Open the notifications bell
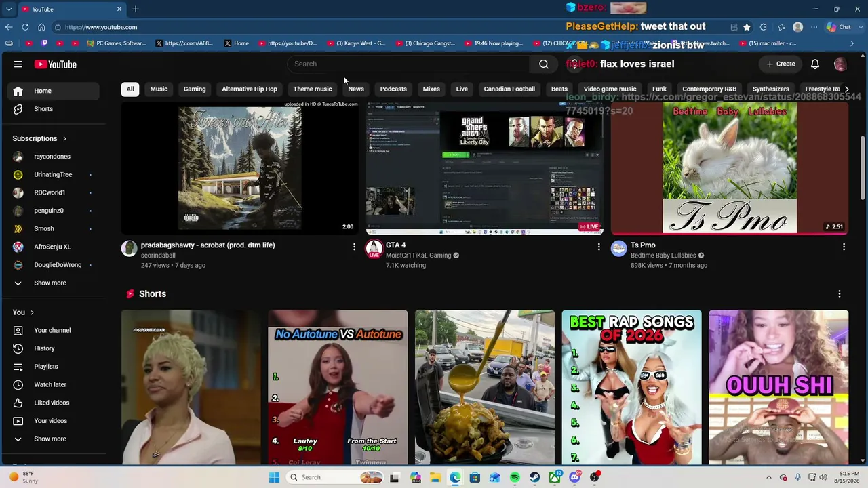This screenshot has height=488, width=868. (815, 64)
